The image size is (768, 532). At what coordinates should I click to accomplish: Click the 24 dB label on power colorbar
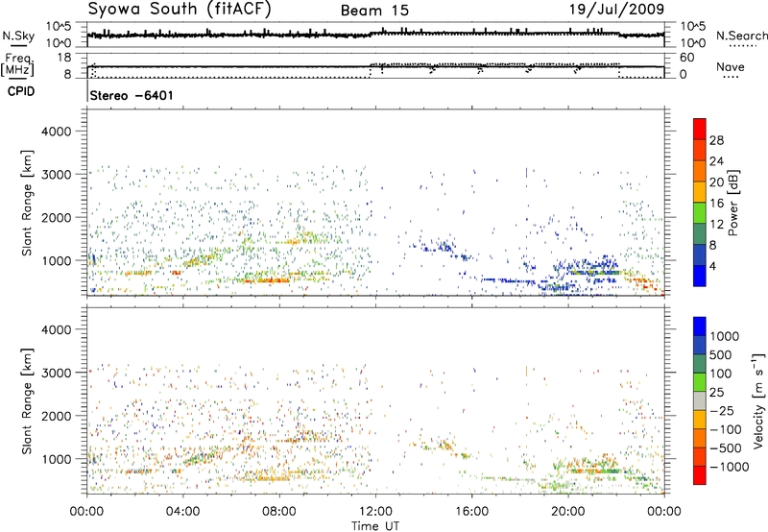(716, 161)
